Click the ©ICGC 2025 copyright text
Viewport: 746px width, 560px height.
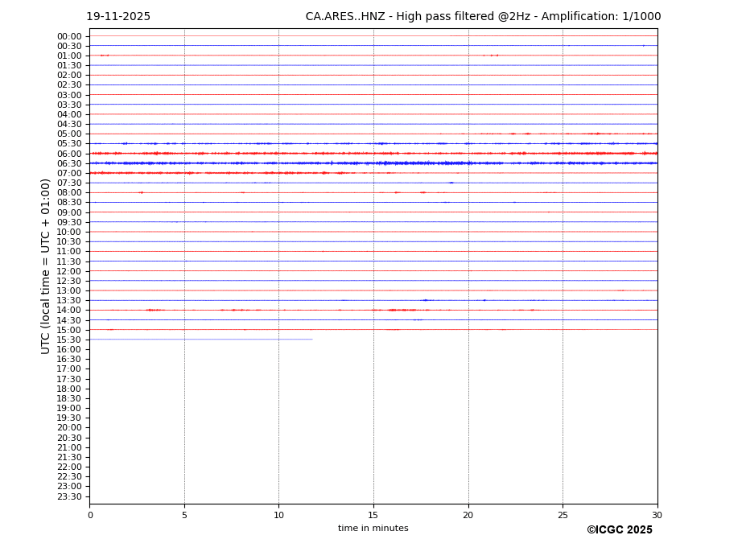coord(619,530)
